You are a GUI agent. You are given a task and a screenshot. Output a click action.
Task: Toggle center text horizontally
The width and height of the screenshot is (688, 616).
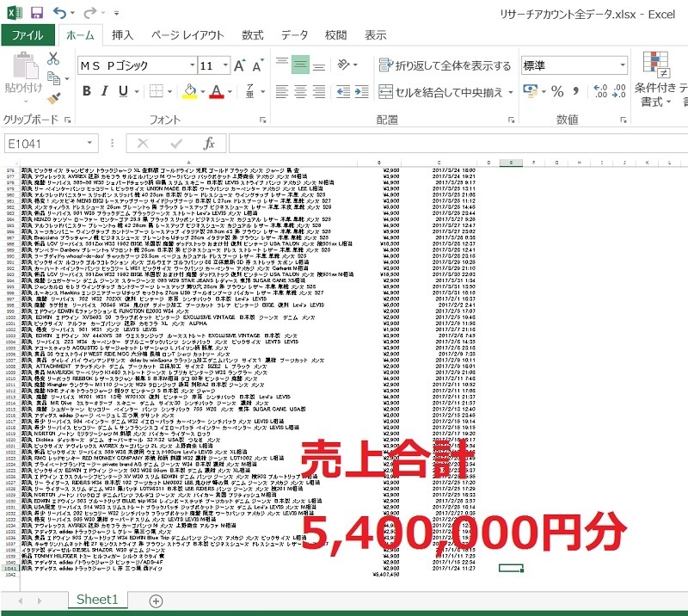(x=300, y=92)
